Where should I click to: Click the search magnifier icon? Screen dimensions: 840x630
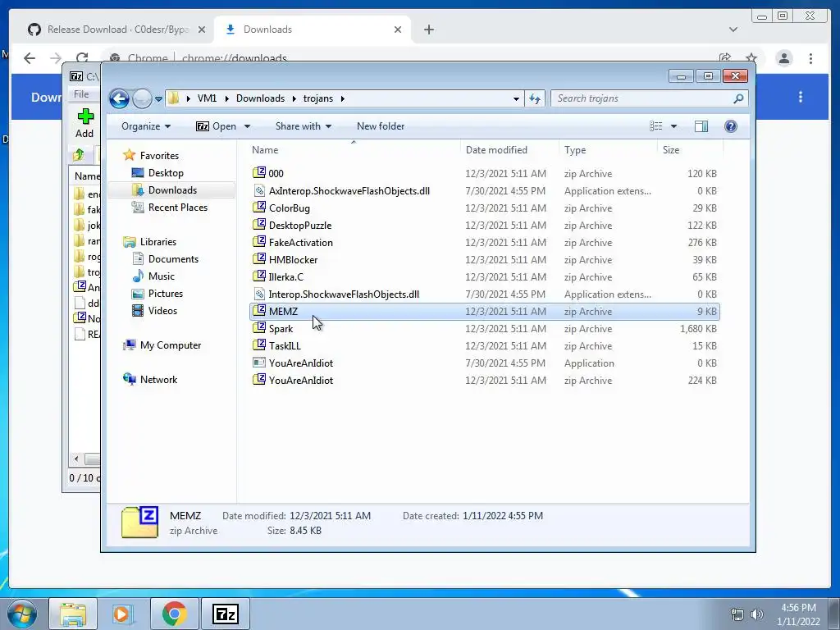coord(738,98)
